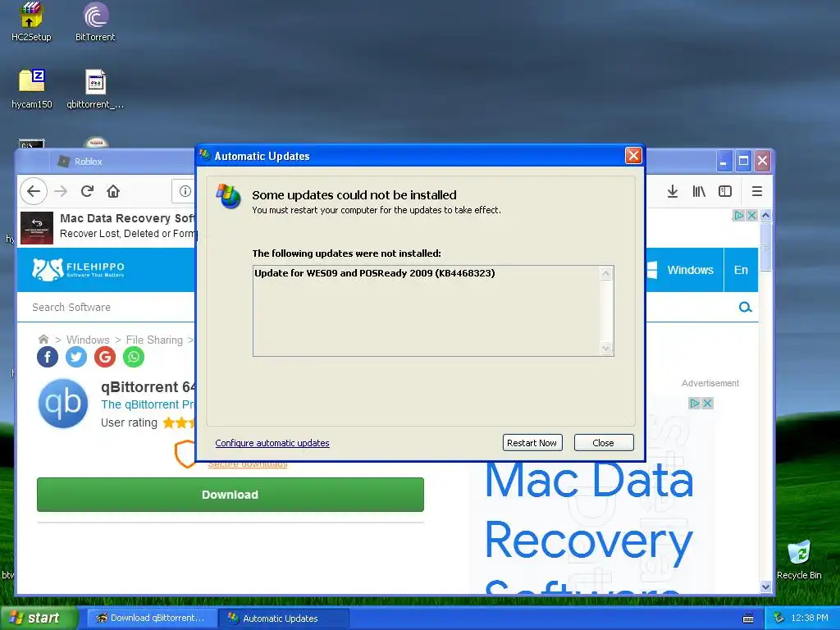Show site information icon in address bar
The image size is (840, 630).
(x=185, y=191)
